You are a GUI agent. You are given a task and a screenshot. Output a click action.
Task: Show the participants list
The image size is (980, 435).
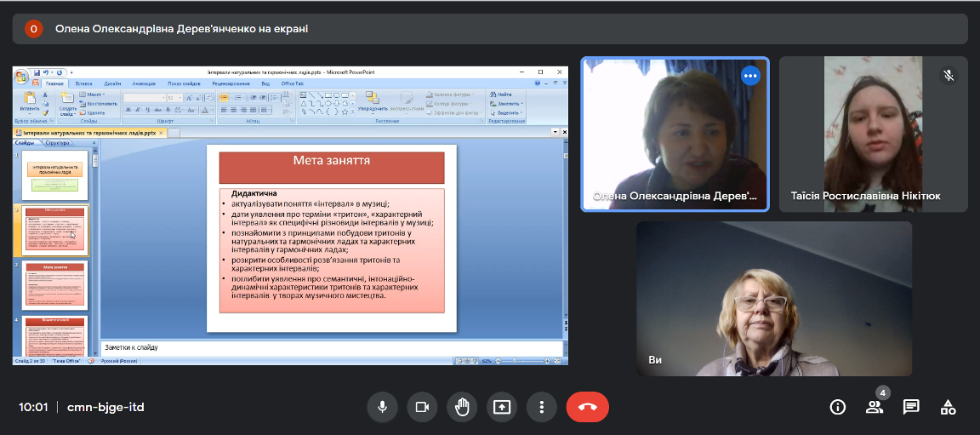[875, 408]
